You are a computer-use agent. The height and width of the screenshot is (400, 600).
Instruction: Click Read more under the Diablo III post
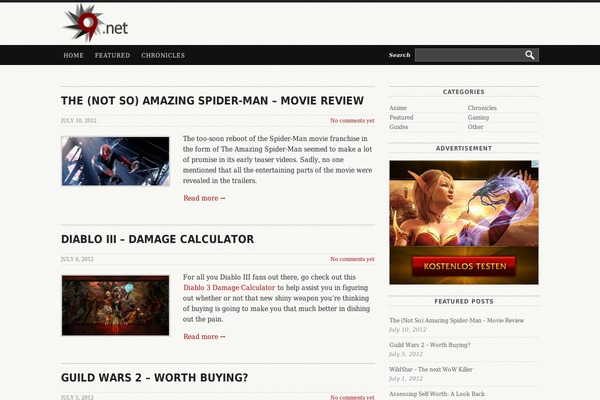[x=204, y=337]
